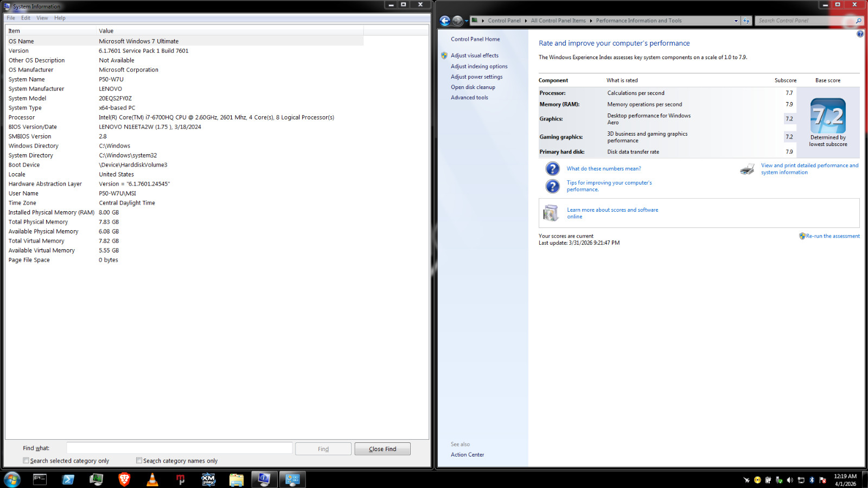
Task: Open 'Advanced tools' link
Action: tap(469, 98)
